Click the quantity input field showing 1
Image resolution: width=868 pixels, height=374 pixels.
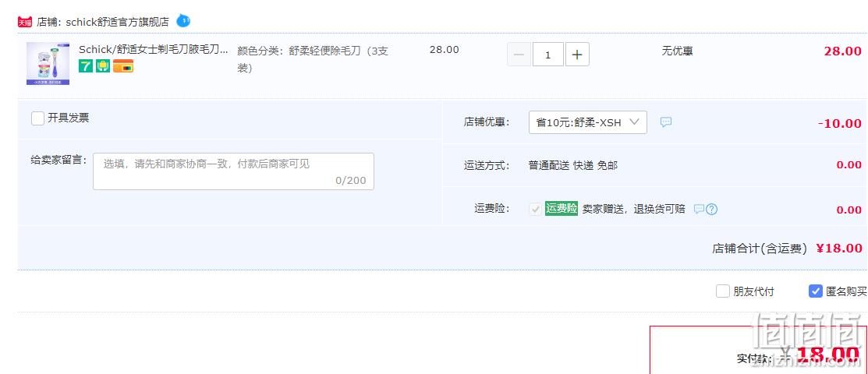(x=548, y=55)
